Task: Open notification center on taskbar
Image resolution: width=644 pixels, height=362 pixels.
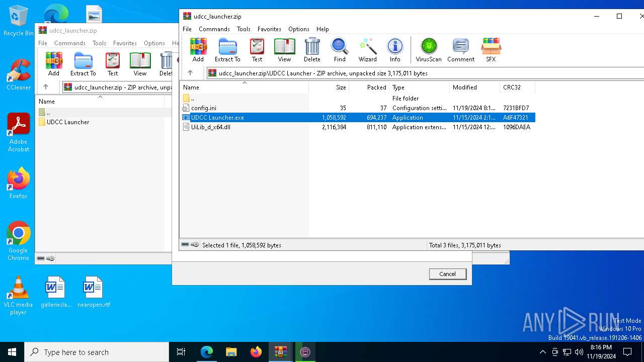Action: (x=627, y=352)
